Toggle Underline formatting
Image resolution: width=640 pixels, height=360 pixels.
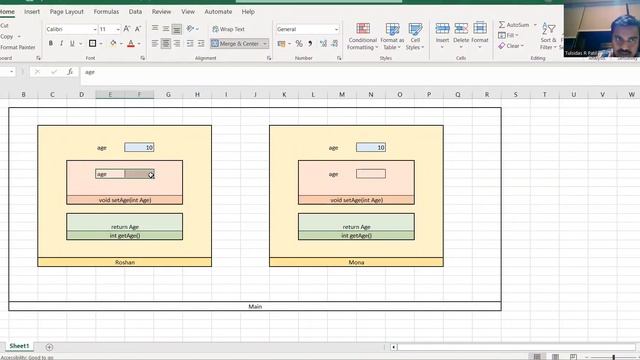click(72, 43)
